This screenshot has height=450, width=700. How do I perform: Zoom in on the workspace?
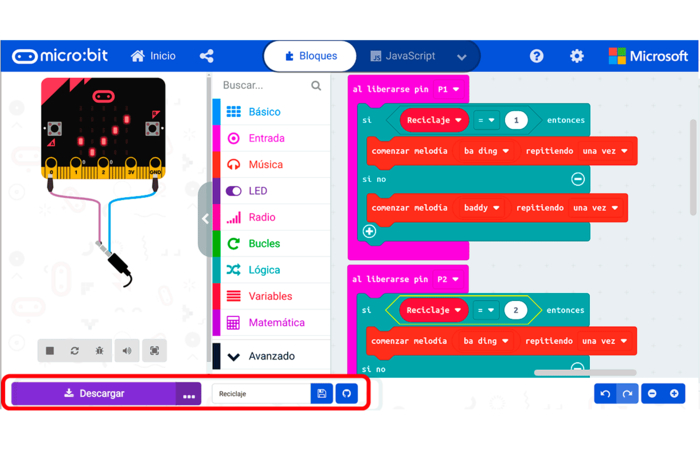[675, 394]
